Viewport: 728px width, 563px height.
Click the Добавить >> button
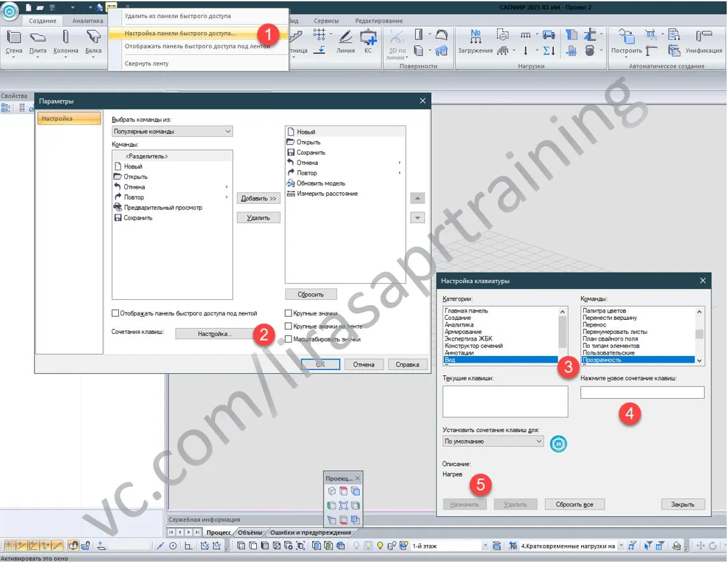click(x=259, y=198)
